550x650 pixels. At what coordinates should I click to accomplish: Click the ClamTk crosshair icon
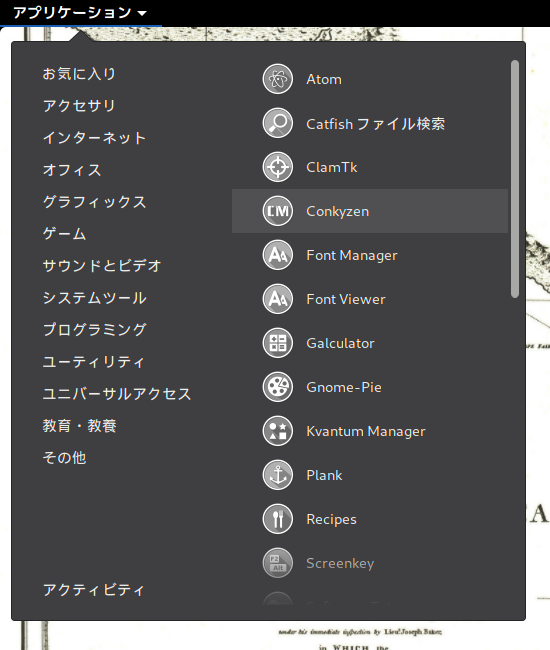pos(278,167)
